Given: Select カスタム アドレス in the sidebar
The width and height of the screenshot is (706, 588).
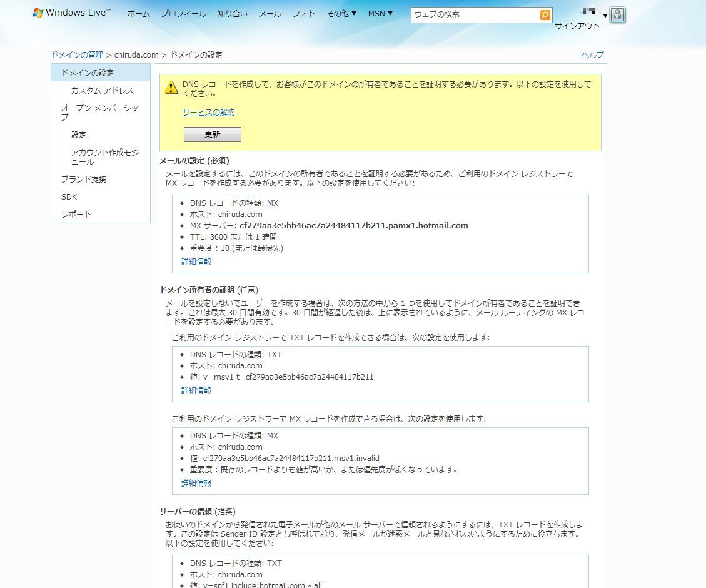Looking at the screenshot, I should [x=103, y=91].
